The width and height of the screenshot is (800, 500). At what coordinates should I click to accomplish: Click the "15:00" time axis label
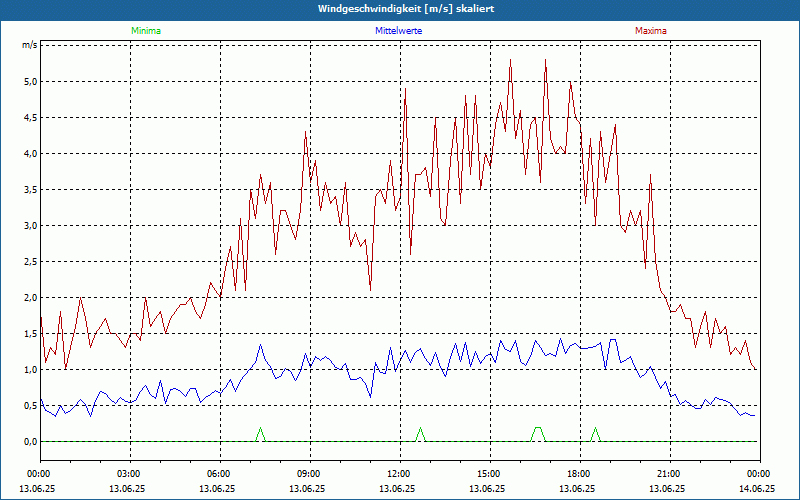[x=490, y=474]
